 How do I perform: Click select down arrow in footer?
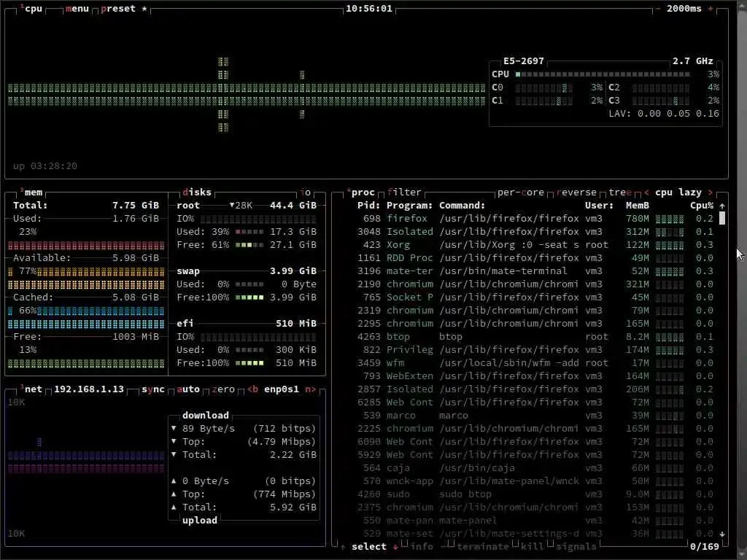[395, 547]
